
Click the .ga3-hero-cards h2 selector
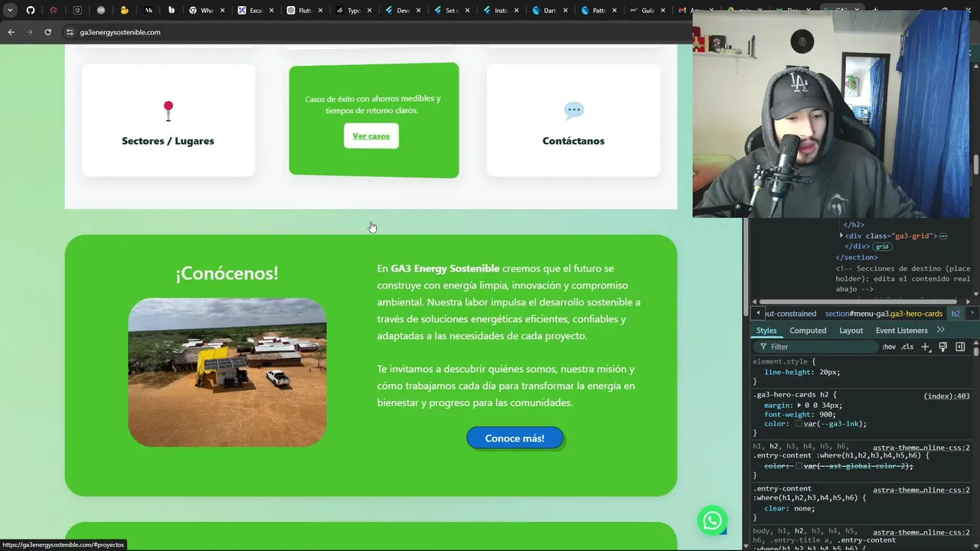[792, 395]
